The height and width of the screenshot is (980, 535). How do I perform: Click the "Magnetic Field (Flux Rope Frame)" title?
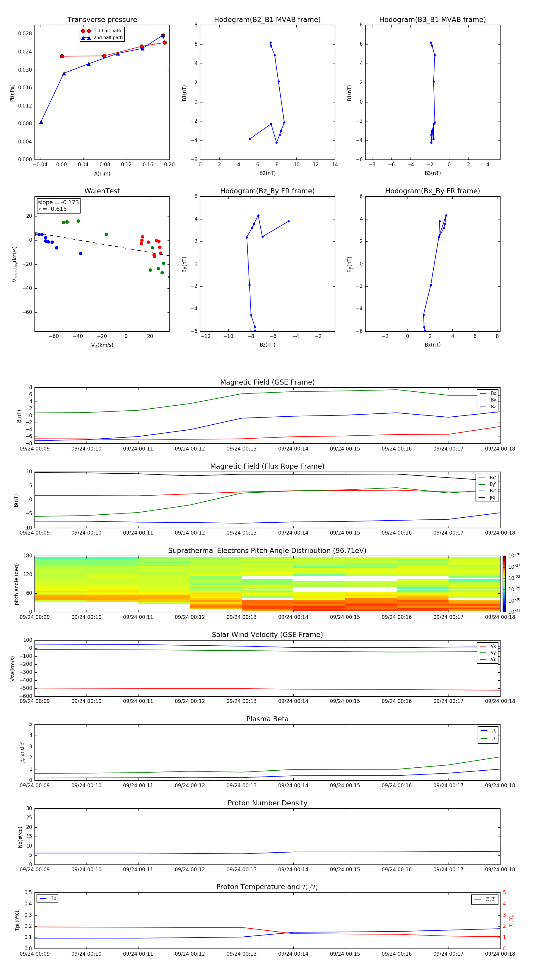(x=267, y=467)
